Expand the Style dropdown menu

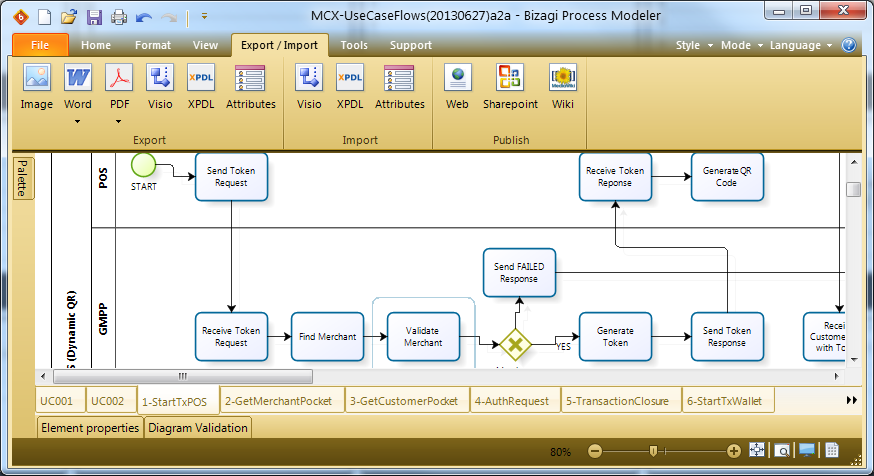point(693,45)
